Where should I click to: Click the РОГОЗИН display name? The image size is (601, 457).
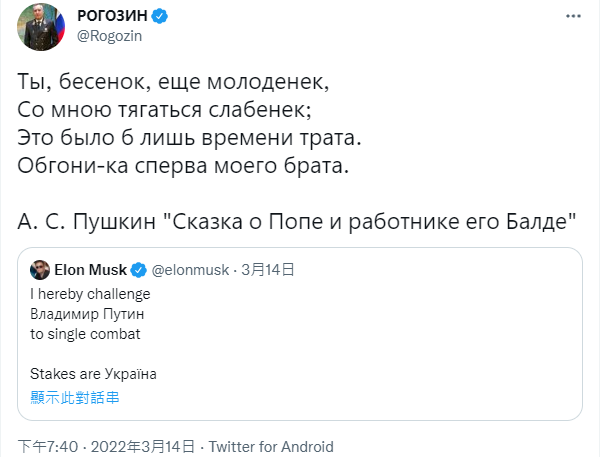click(113, 17)
